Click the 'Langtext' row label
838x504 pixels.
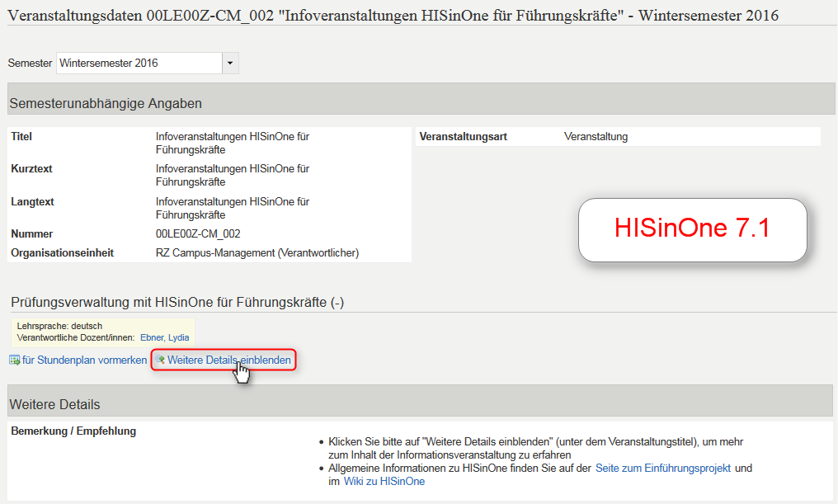click(x=33, y=202)
